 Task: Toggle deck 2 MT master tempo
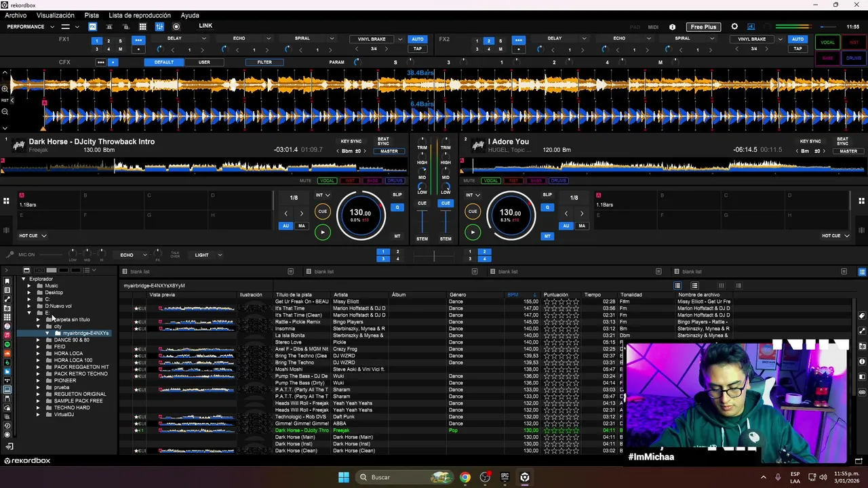tap(547, 237)
